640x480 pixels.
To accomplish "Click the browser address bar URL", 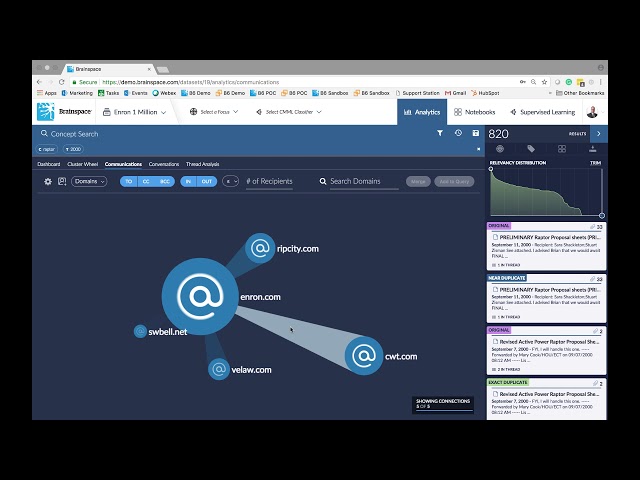I will [190, 82].
